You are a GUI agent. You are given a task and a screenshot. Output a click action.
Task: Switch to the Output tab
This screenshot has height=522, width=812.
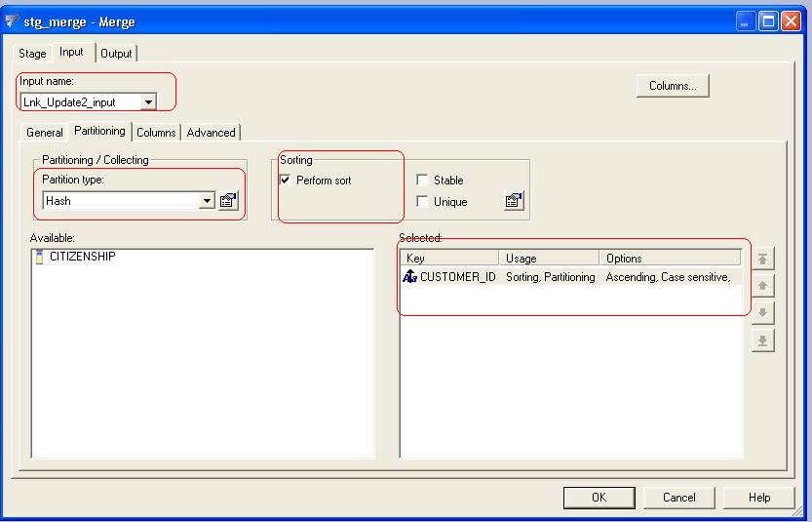pos(116,54)
